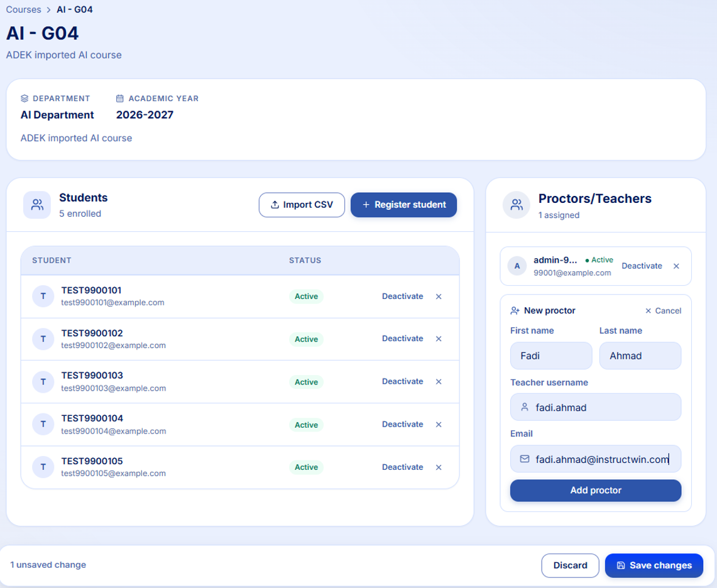
Task: Click Active badge for TEST9900104
Action: [307, 425]
